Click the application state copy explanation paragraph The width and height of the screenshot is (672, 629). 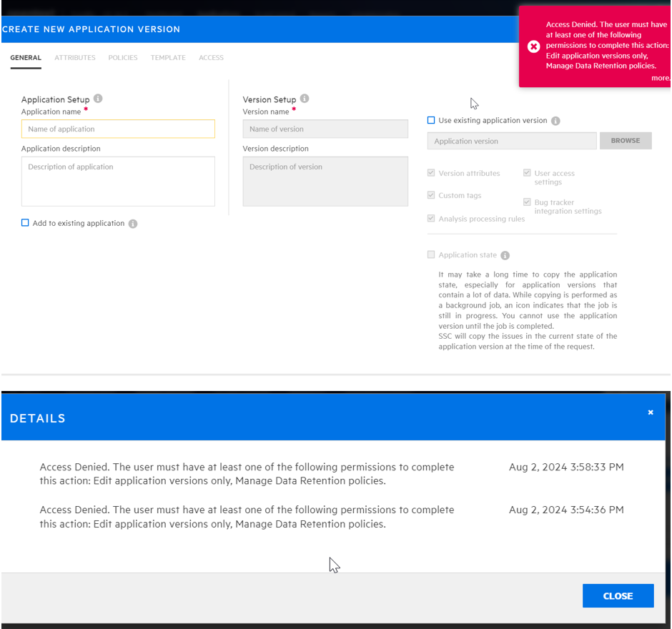(528, 311)
